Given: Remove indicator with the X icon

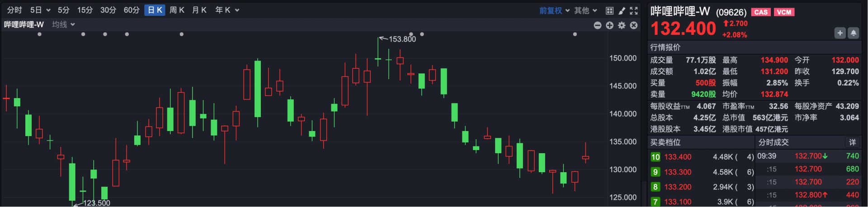Looking at the screenshot, I should point(634,25).
